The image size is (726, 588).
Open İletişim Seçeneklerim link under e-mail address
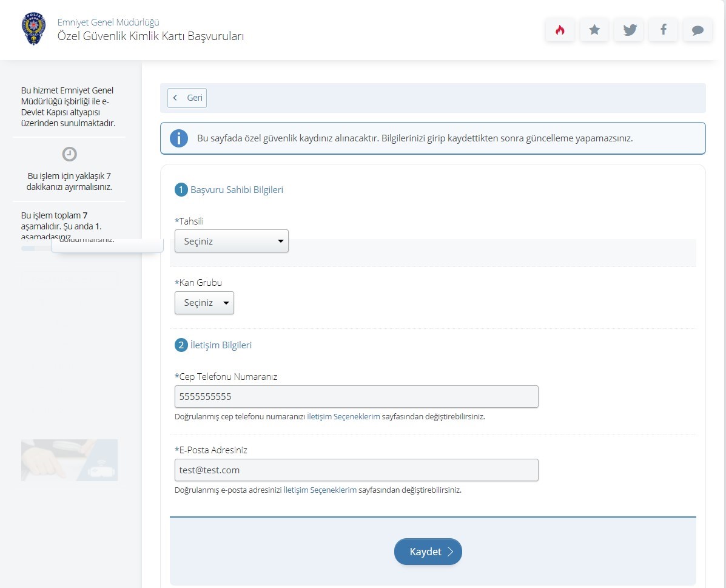click(x=320, y=490)
